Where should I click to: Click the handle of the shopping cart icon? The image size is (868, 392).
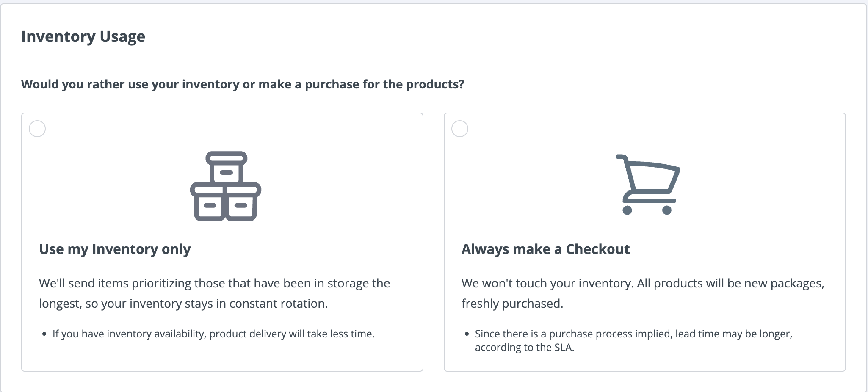[621, 157]
